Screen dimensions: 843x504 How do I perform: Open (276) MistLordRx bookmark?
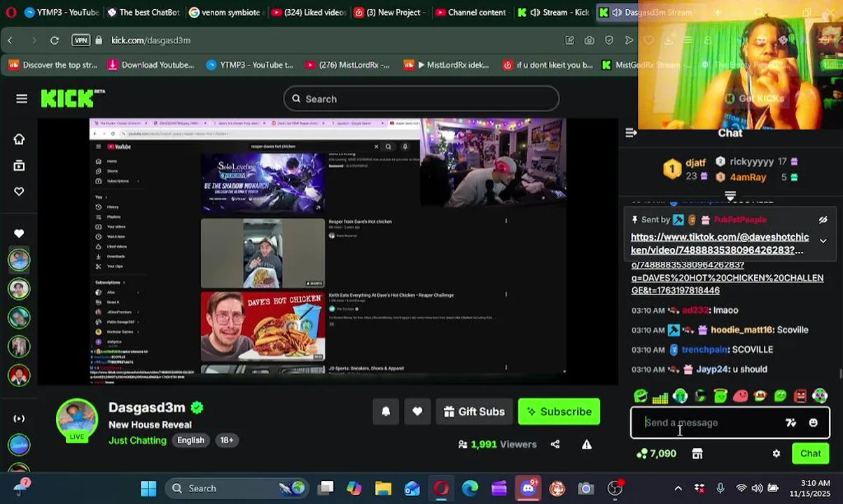pyautogui.click(x=347, y=65)
